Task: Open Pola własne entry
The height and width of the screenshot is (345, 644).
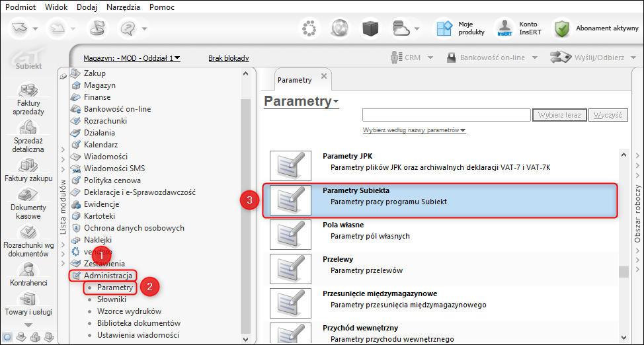Action: coord(440,234)
